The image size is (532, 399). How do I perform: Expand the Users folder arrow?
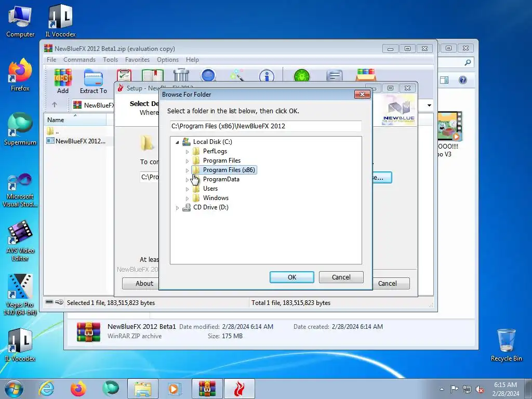tap(187, 189)
